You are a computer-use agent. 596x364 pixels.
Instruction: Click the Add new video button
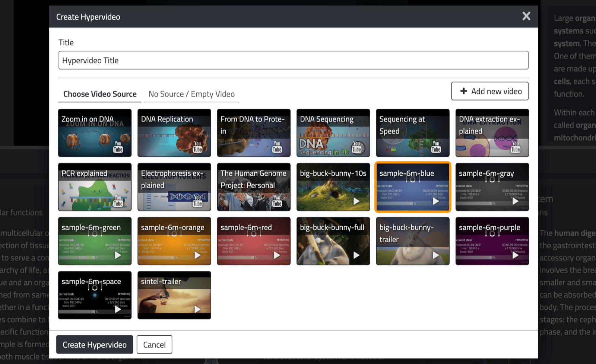490,91
